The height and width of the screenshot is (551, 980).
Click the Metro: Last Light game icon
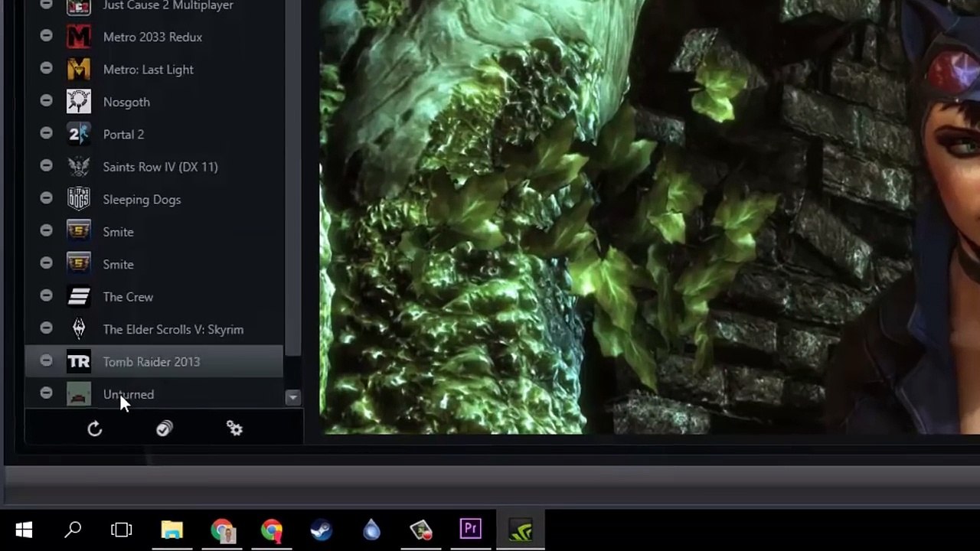[79, 70]
